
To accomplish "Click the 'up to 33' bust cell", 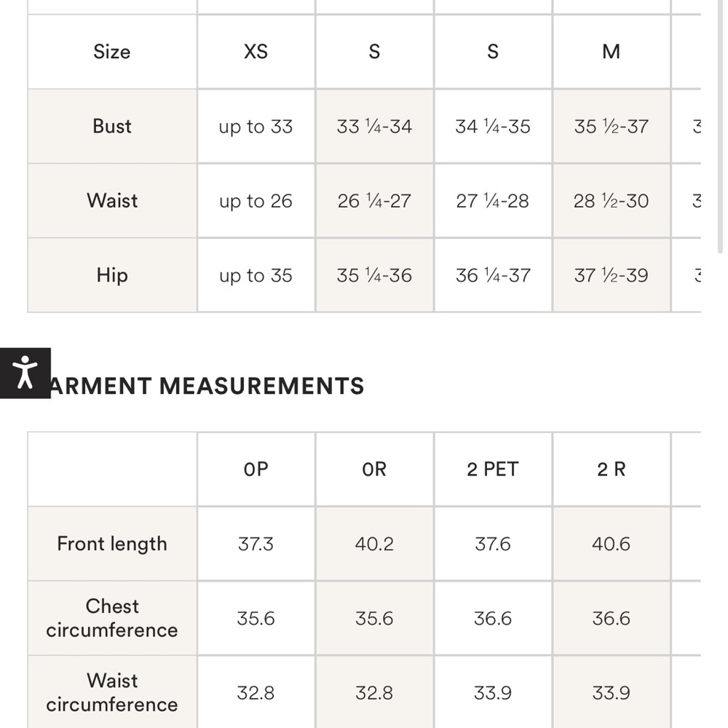I will pos(256,126).
